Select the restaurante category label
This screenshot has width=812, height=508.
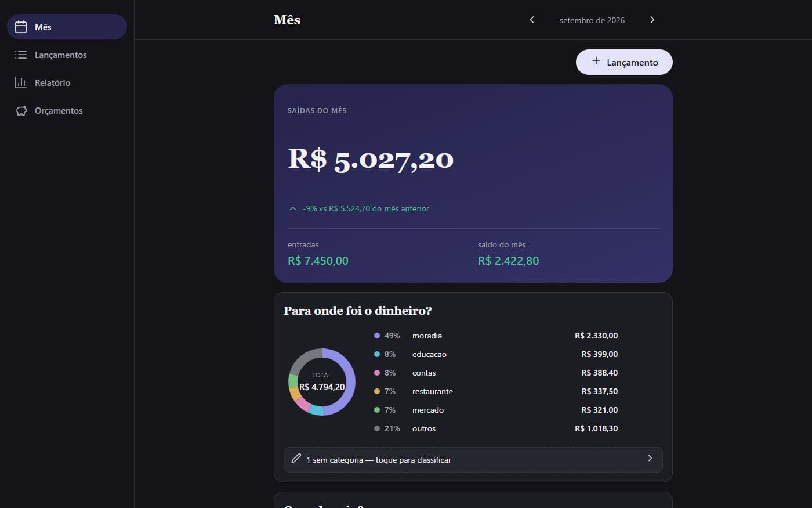click(433, 391)
